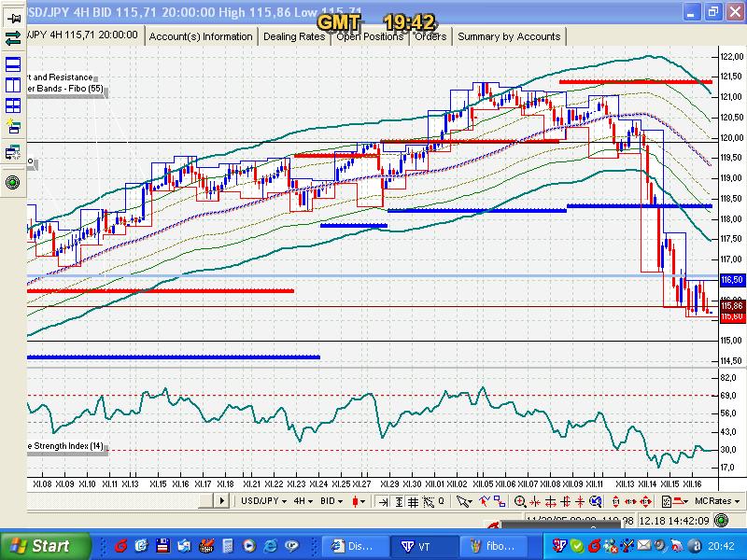Open the Dis... Internet Explorer taskbar window
Screen dimensions: 747x560
pos(355,546)
